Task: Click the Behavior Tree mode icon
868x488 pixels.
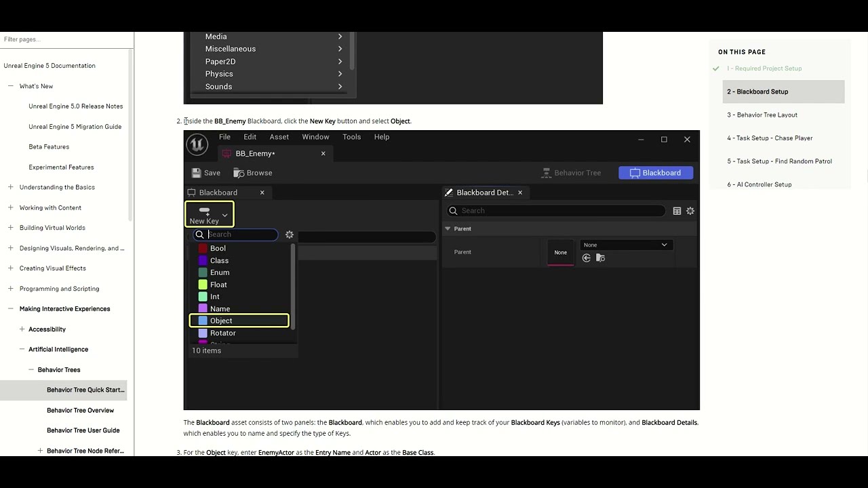Action: (x=546, y=173)
